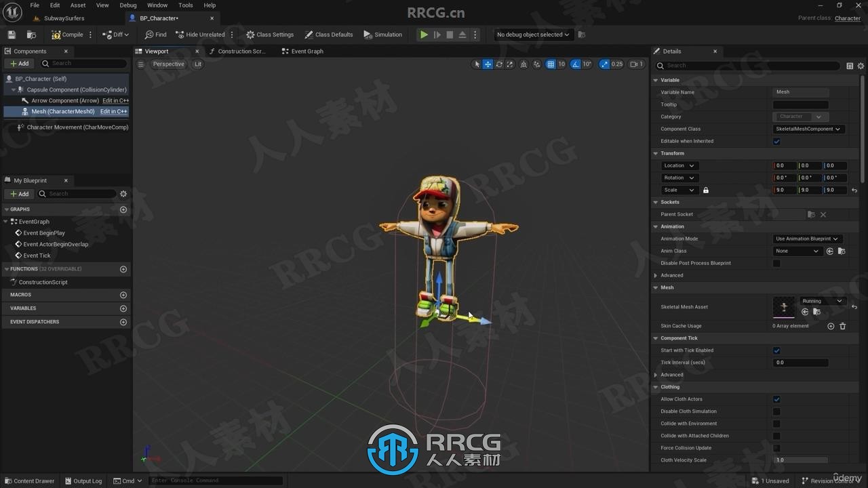Toggle scale snapping icon

604,64
